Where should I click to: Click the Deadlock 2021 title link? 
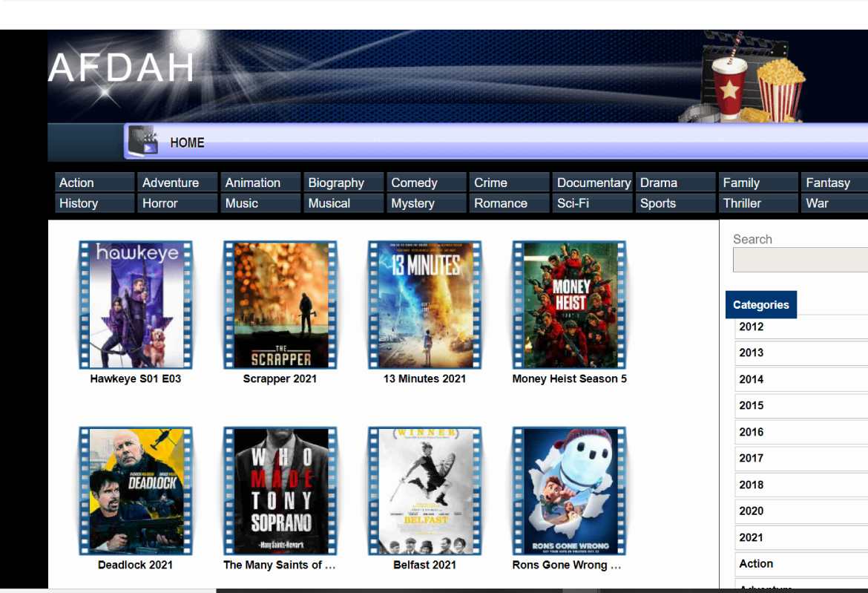136,565
